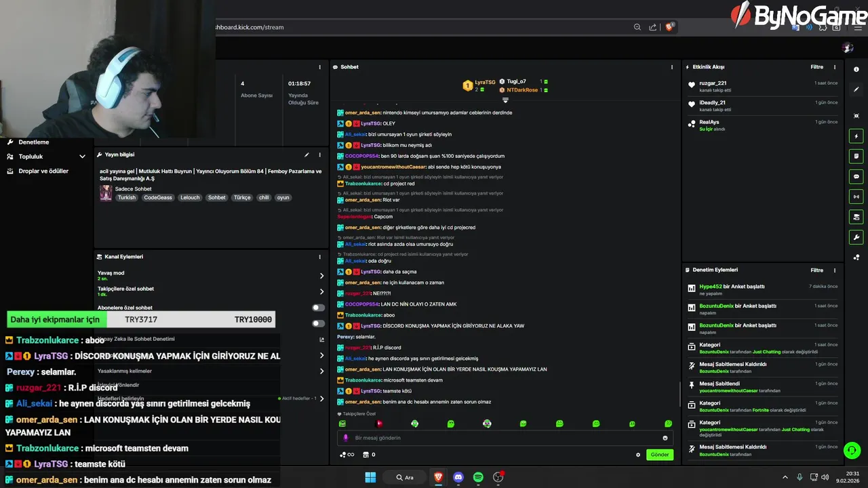Click the chill tag chip
Image resolution: width=868 pixels, height=488 pixels.
tap(264, 198)
